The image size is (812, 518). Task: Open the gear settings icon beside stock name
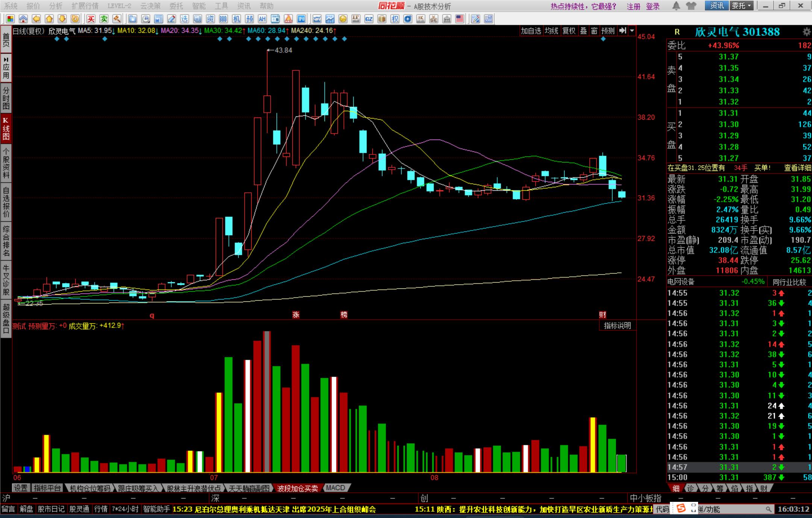(x=806, y=32)
